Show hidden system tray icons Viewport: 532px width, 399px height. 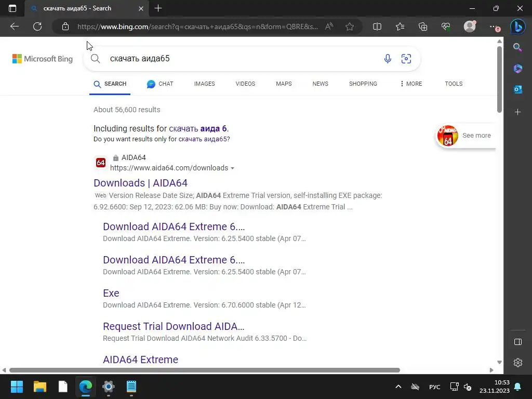[398, 387]
